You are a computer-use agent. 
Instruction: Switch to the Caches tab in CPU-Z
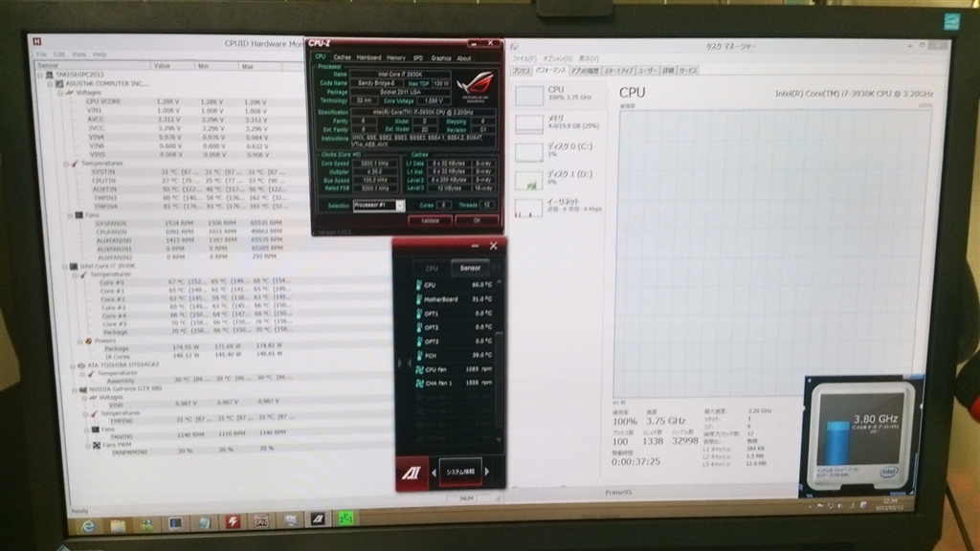pyautogui.click(x=342, y=56)
